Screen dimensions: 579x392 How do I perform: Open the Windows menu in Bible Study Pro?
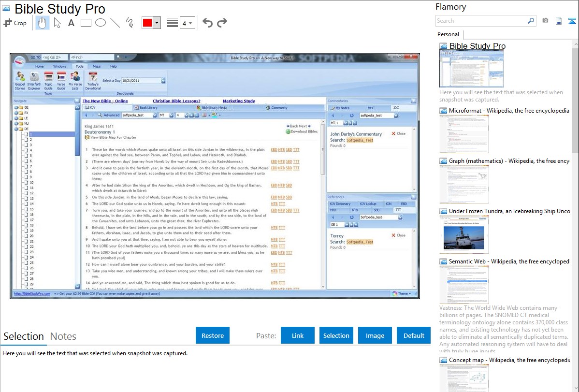(59, 67)
